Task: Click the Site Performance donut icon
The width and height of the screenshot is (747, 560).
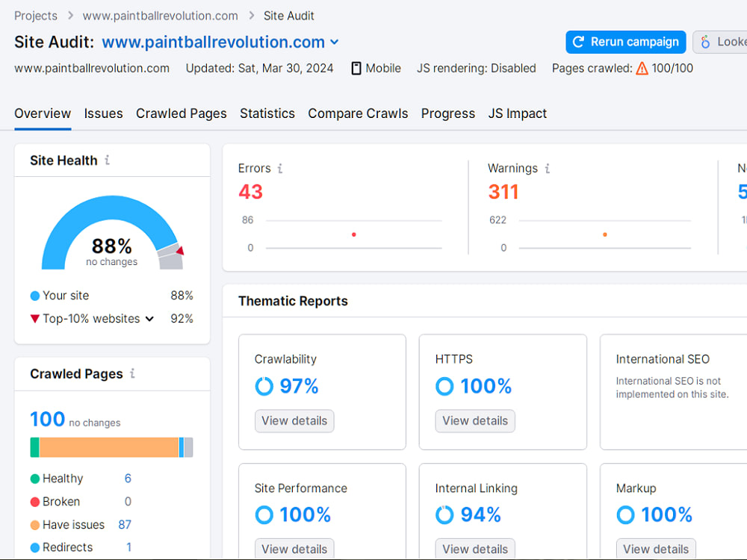Action: tap(264, 514)
